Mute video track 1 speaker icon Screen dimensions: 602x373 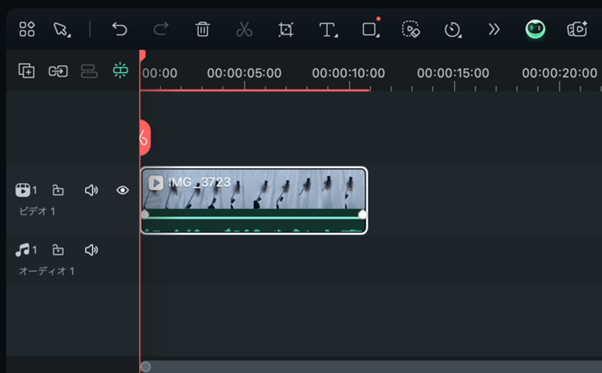(x=91, y=190)
